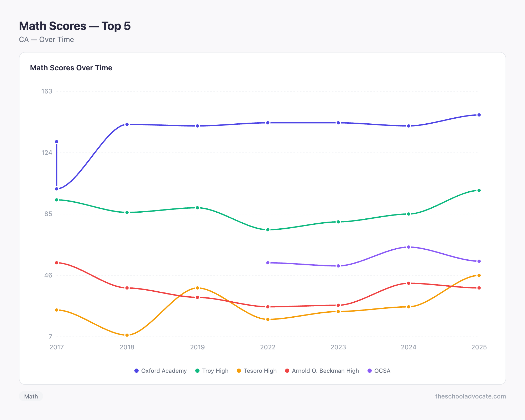Click the 2017 x-axis label

coord(57,347)
